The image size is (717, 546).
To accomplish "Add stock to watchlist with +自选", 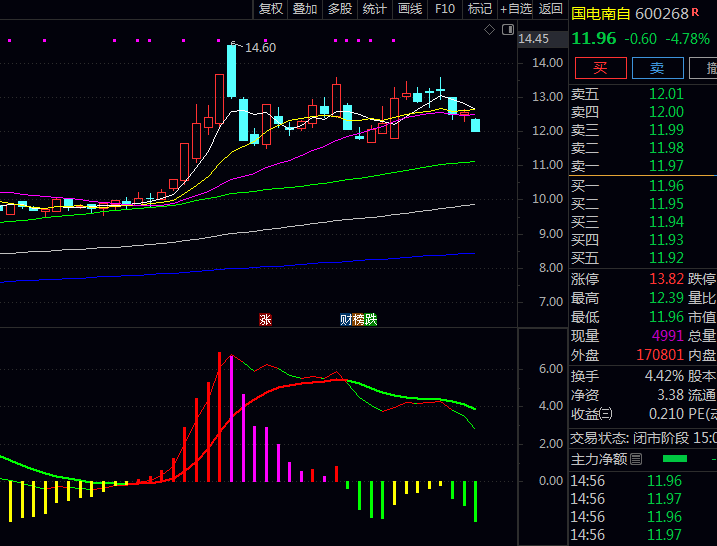I will 516,9.
